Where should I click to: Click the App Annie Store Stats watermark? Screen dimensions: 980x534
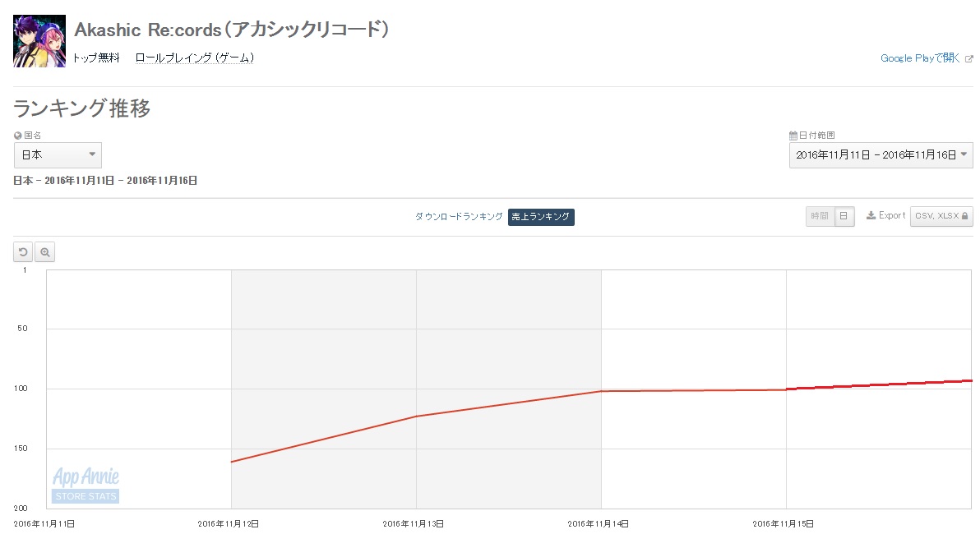86,486
